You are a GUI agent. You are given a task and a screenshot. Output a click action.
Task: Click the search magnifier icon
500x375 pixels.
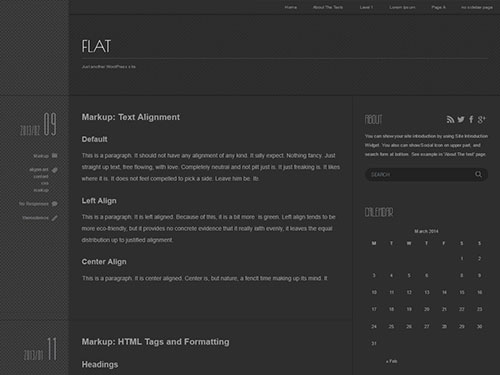point(478,174)
